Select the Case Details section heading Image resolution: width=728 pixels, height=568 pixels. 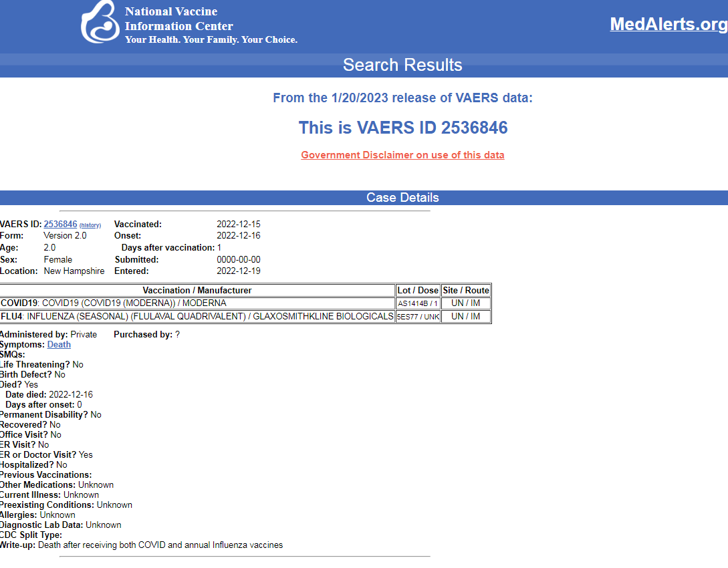[402, 198]
